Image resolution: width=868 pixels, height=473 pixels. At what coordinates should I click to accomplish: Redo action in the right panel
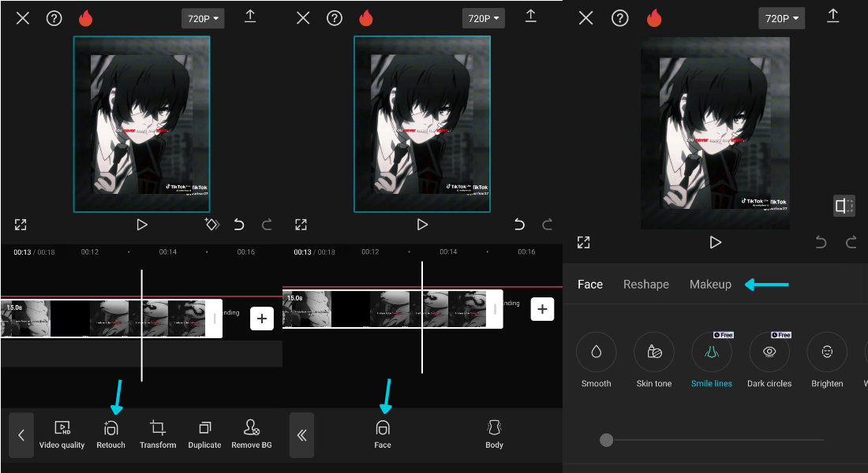click(x=851, y=242)
